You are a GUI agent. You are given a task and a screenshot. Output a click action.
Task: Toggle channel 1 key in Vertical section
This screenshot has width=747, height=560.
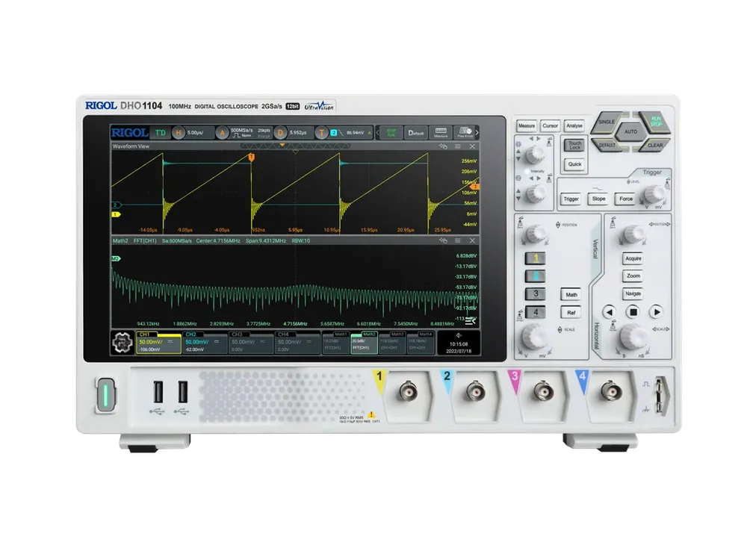coord(536,258)
